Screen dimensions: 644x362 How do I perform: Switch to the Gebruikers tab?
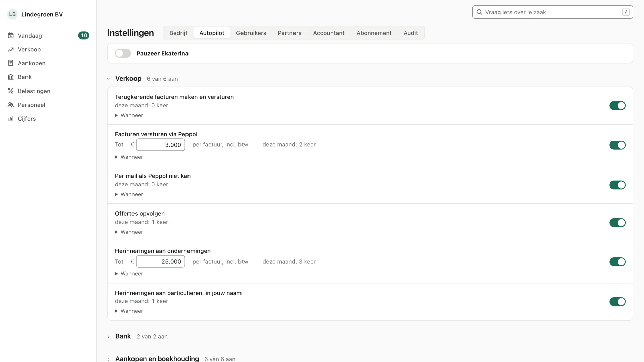coord(251,33)
